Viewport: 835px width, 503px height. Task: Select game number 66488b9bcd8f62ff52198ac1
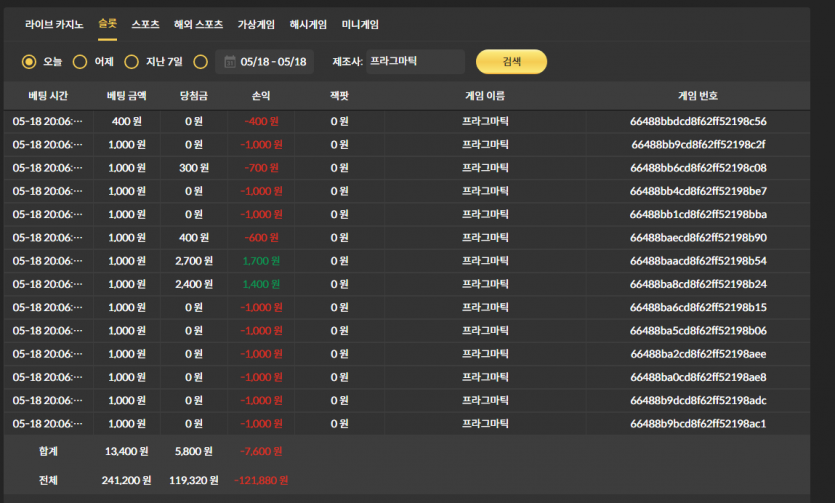pos(698,424)
